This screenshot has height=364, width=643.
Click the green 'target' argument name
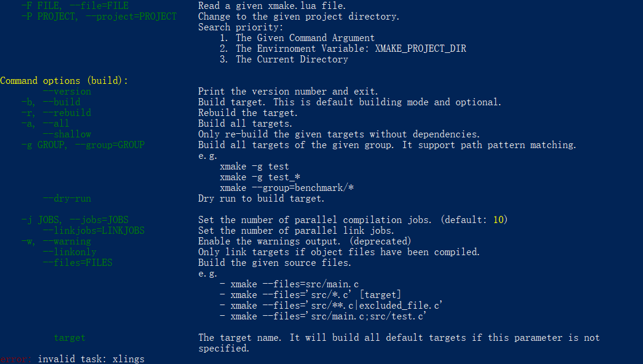pos(70,338)
